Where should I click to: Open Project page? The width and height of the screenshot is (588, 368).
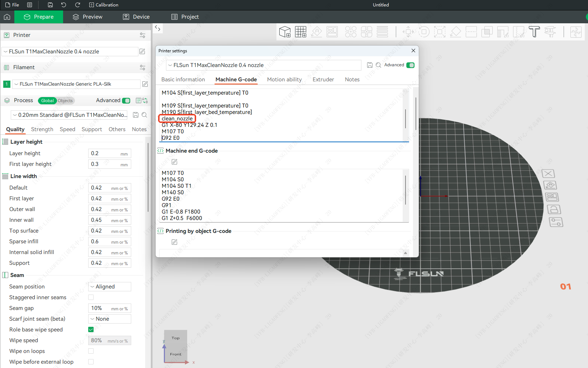pyautogui.click(x=185, y=17)
